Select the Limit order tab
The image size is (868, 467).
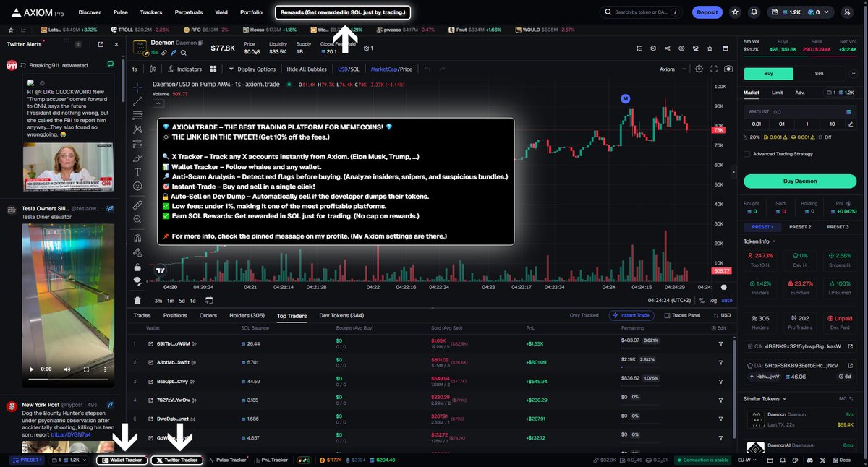point(777,93)
